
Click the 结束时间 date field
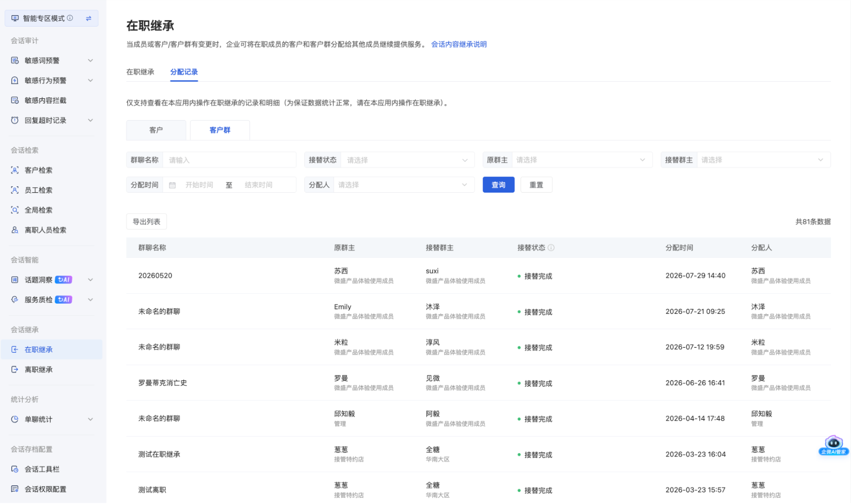258,185
